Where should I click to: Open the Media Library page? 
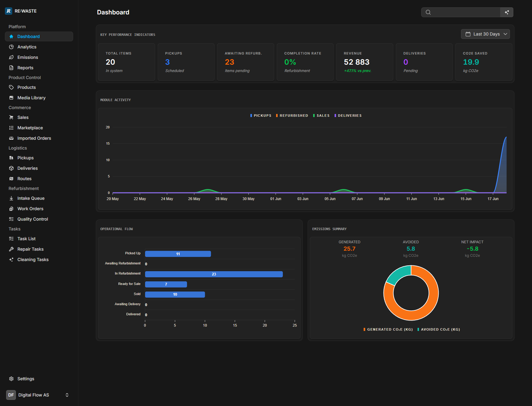pyautogui.click(x=39, y=98)
